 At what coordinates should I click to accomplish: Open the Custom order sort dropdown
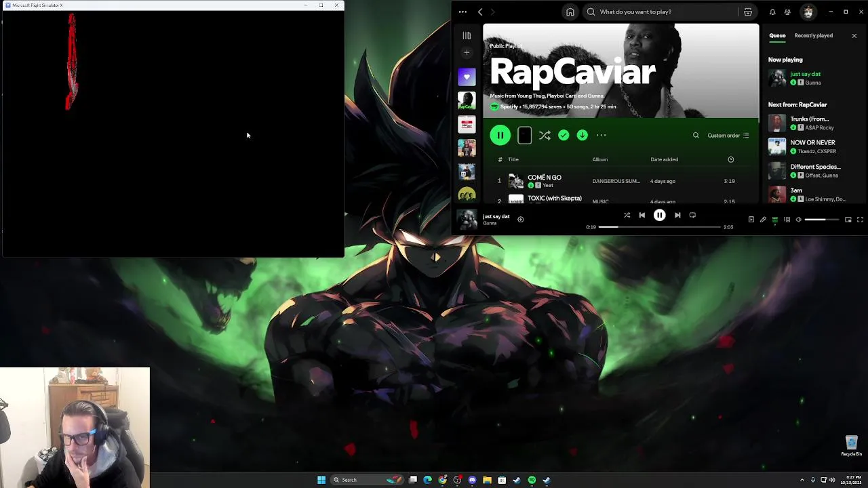pos(728,136)
